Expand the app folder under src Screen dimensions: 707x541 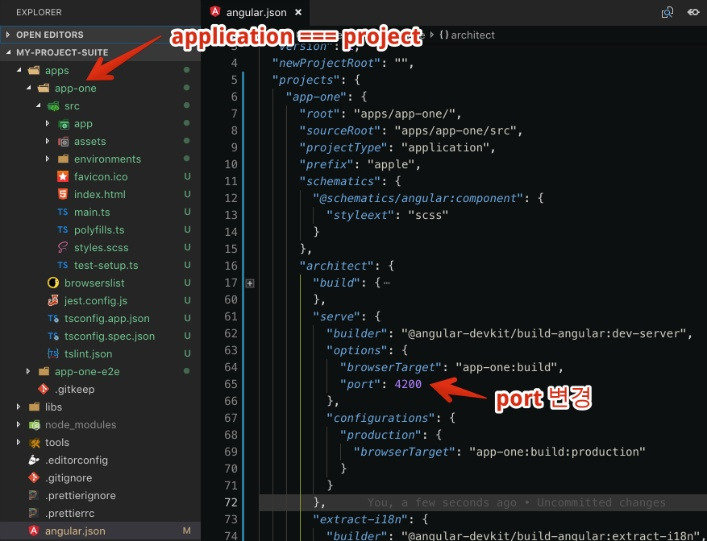coord(47,124)
